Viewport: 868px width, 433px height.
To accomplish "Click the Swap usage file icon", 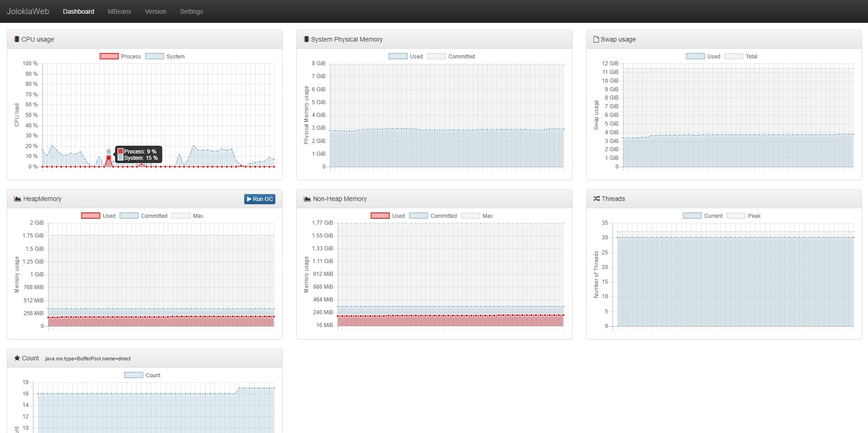I will (x=596, y=39).
